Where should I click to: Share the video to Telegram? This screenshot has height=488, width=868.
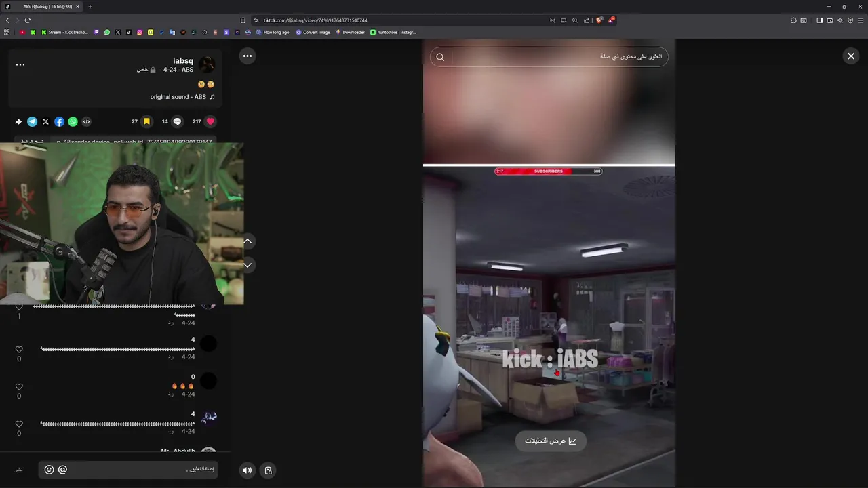pyautogui.click(x=32, y=121)
